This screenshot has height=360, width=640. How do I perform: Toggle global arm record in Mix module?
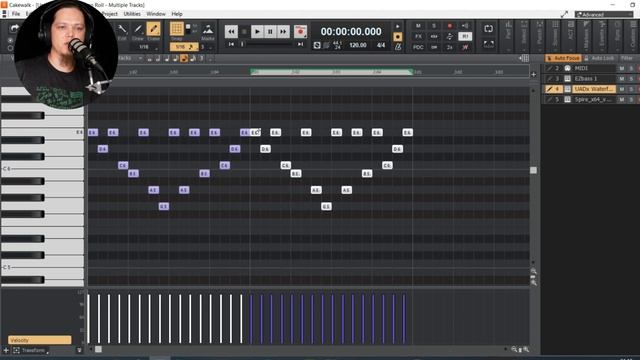[x=449, y=26]
